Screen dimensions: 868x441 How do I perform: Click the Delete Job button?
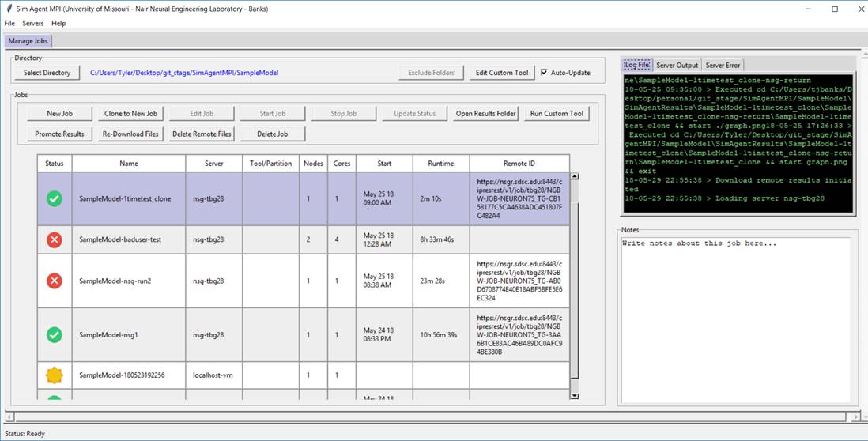273,134
